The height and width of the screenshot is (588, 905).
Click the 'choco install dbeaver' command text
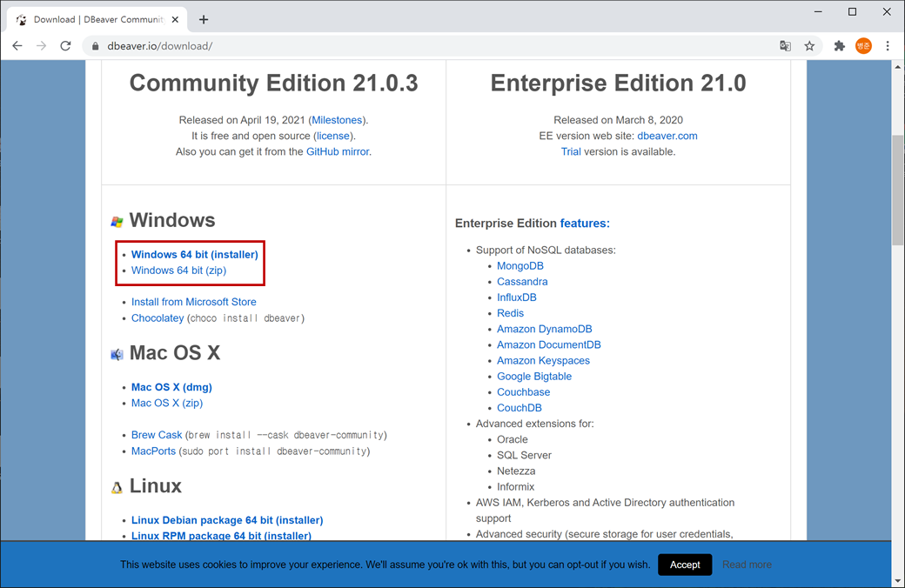[245, 318]
